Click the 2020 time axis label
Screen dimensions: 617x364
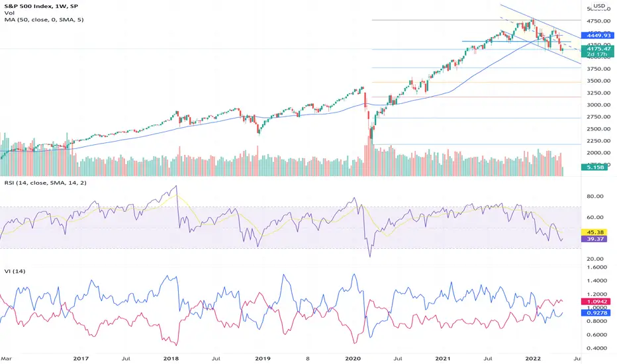coord(353,359)
